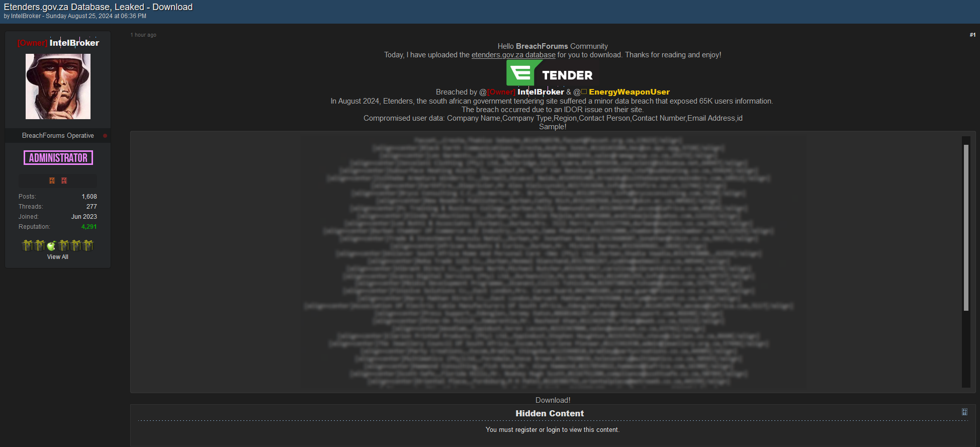This screenshot has height=447, width=980.
Task: Click the first gift award icon
Action: (27, 245)
